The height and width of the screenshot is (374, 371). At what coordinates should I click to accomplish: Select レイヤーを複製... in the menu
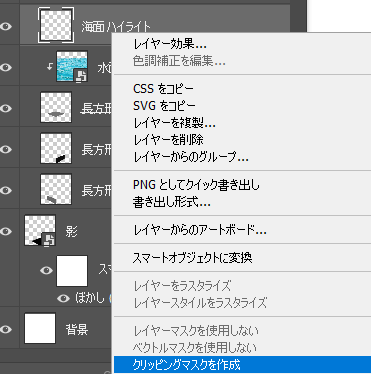click(x=174, y=123)
